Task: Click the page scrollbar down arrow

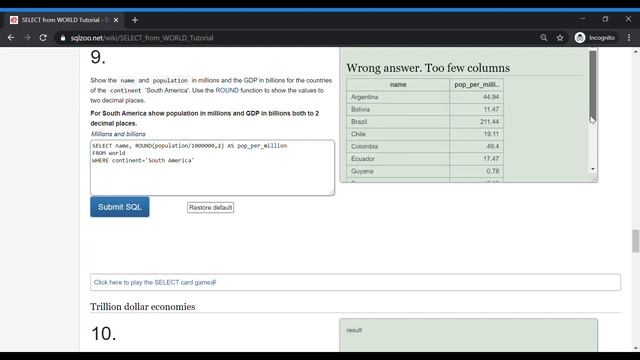Action: (x=636, y=348)
